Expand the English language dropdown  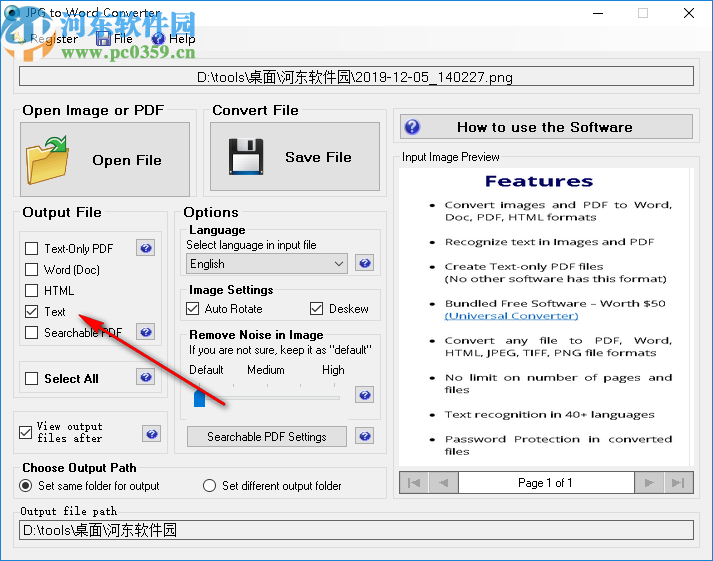pyautogui.click(x=266, y=264)
